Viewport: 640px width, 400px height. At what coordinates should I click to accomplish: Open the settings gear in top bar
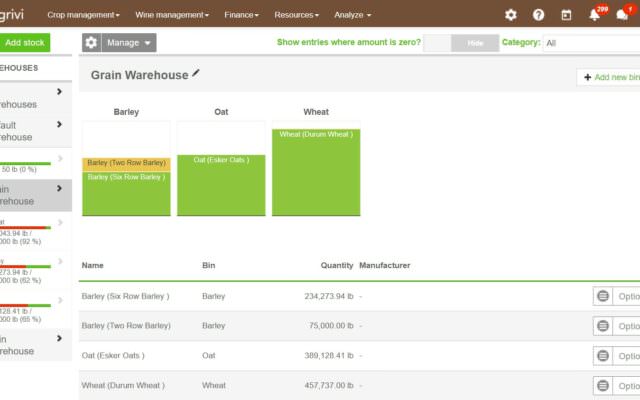click(x=511, y=15)
